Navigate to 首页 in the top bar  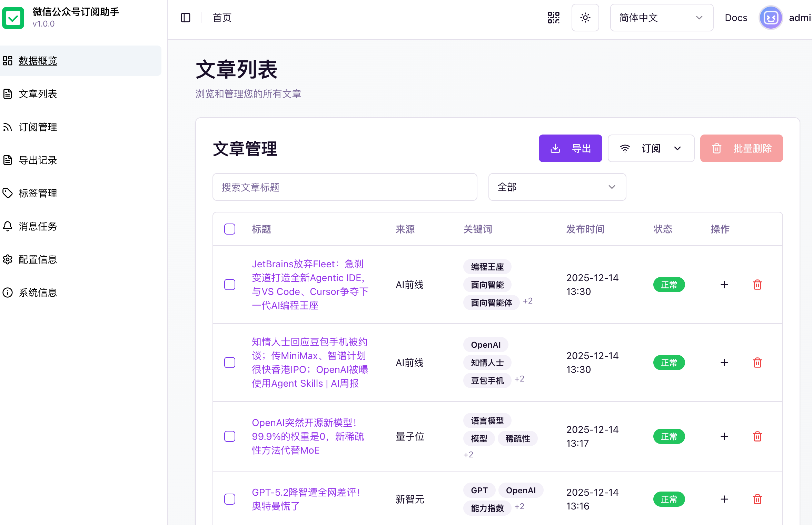(221, 18)
